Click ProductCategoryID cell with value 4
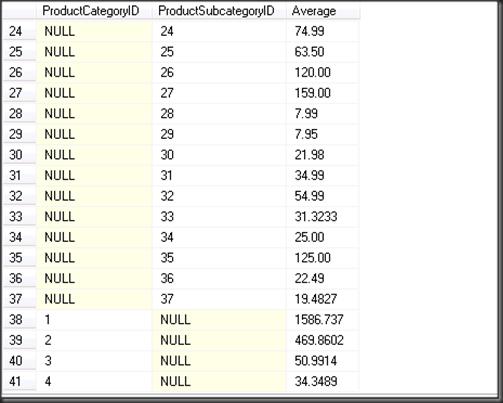This screenshot has width=503, height=403. point(94,381)
